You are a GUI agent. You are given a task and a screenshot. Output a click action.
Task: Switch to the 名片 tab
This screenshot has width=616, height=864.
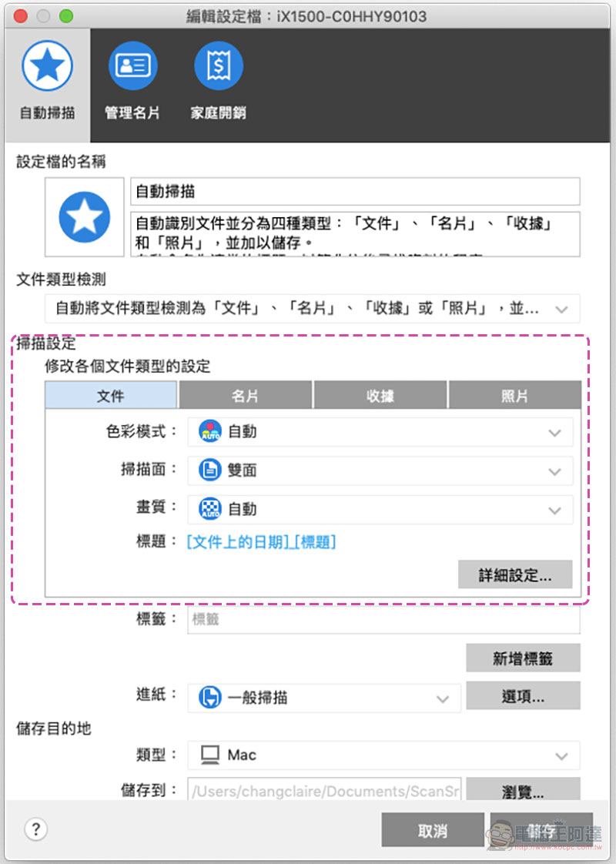pyautogui.click(x=245, y=395)
